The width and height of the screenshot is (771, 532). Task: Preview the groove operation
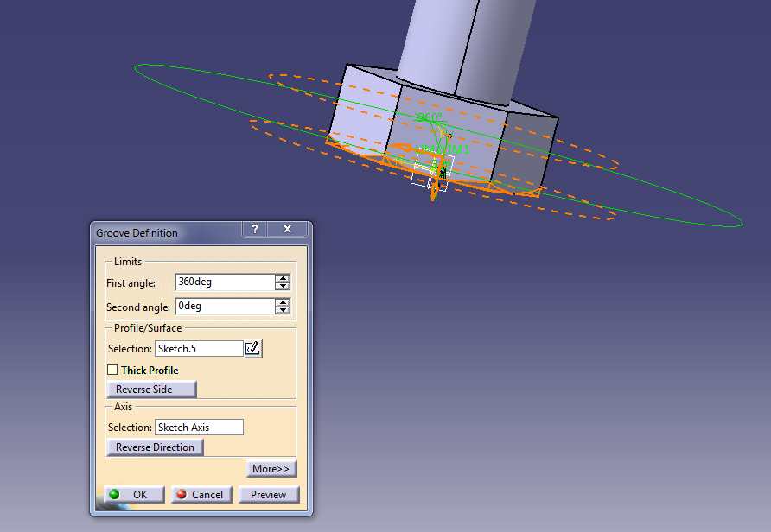tap(269, 494)
